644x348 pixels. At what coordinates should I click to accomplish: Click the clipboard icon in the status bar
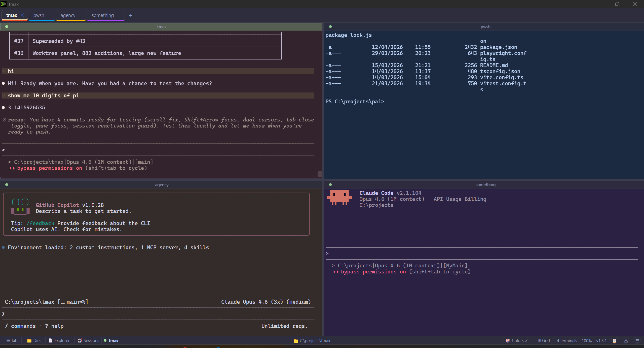coord(615,341)
